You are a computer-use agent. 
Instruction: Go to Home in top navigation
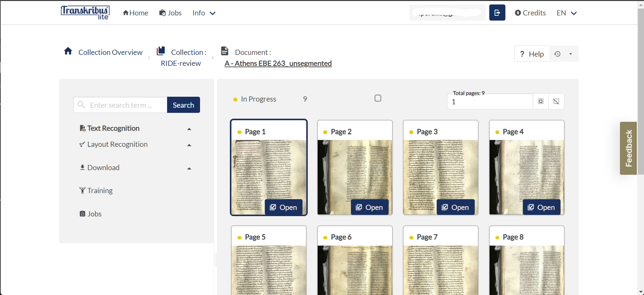coord(136,13)
